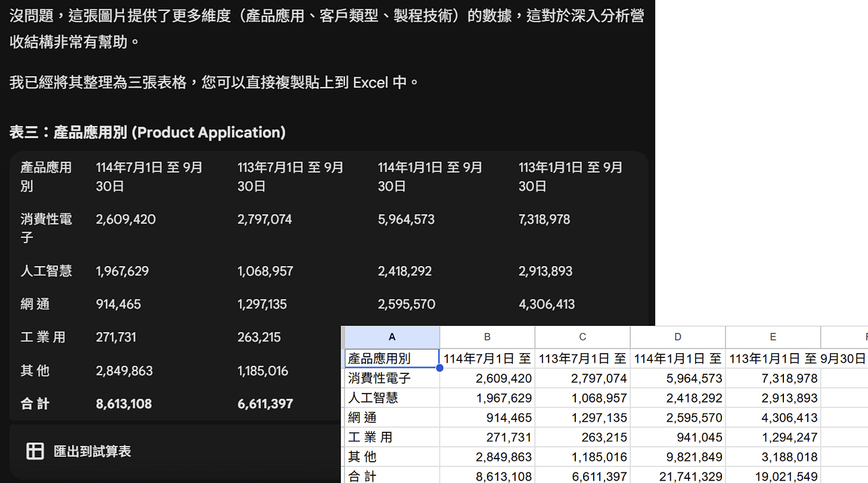Click spreadsheet cell E1 '113年1月1日 至 9月30日'
The width and height of the screenshot is (868, 483).
pyautogui.click(x=773, y=359)
